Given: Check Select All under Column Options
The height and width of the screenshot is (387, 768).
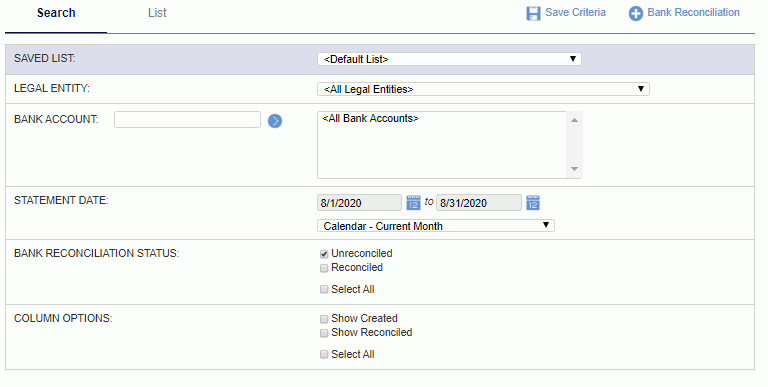Looking at the screenshot, I should 324,355.
